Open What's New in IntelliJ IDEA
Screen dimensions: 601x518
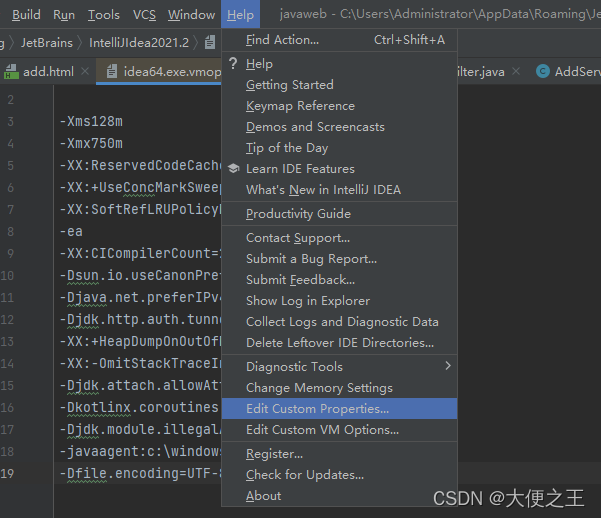coord(340,190)
